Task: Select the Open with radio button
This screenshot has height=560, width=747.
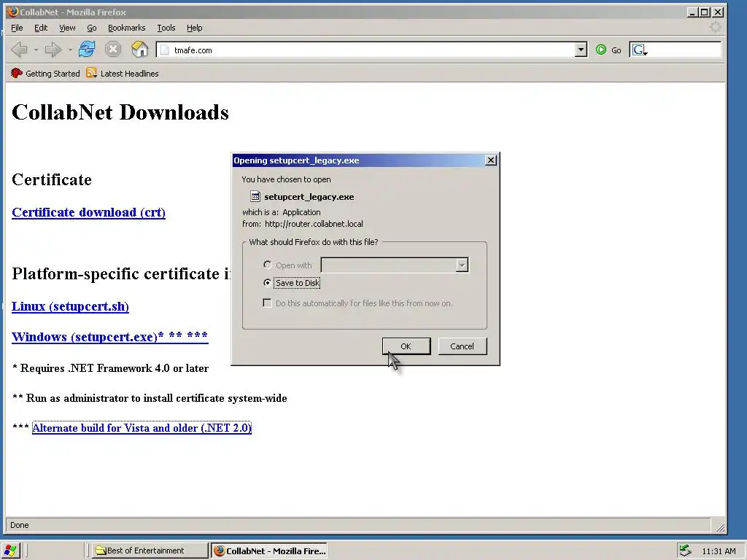Action: 267,265
